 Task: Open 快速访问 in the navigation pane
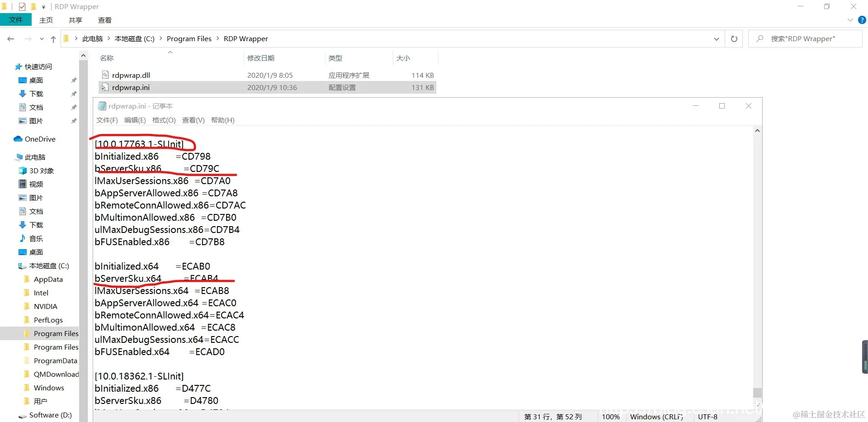(x=38, y=66)
